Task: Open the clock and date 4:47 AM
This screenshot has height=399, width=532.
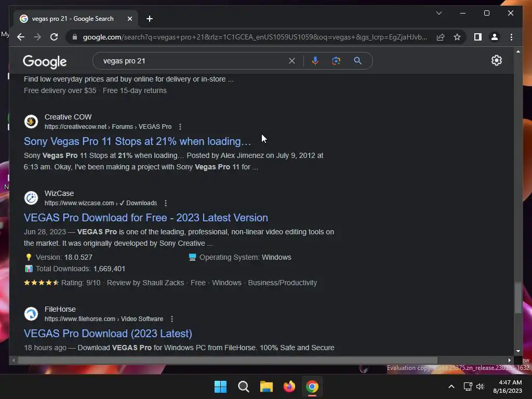Action: pyautogui.click(x=508, y=387)
